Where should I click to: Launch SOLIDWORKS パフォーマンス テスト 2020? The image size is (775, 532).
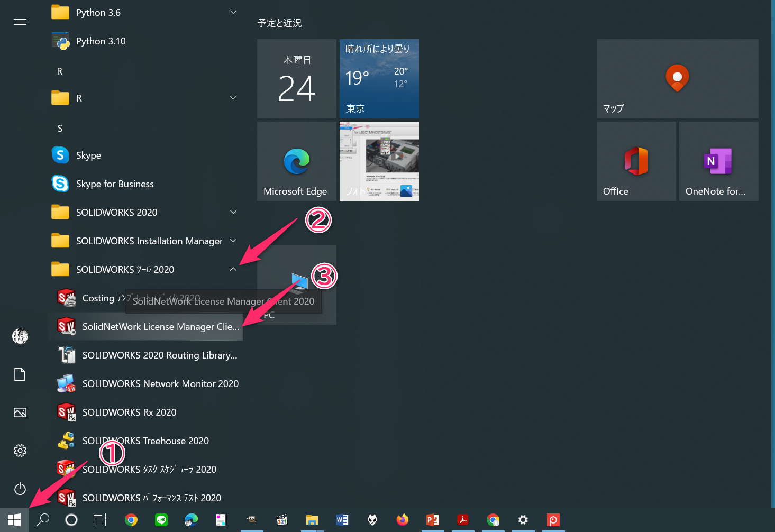(145, 498)
